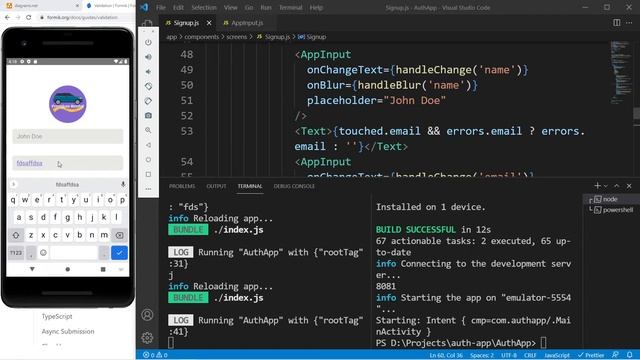This screenshot has width=640, height=360.
Task: Open editor more actions ellipsis
Action: pyautogui.click(x=629, y=23)
